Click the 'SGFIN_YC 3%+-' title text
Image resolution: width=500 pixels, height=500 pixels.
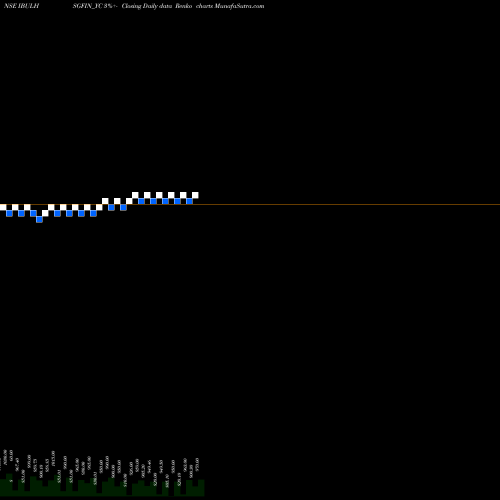(95, 6)
